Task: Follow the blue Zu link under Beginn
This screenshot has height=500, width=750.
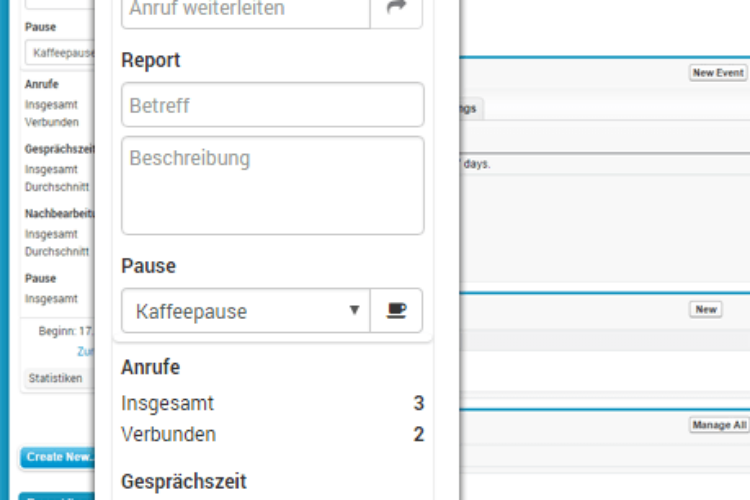Action: click(x=86, y=352)
